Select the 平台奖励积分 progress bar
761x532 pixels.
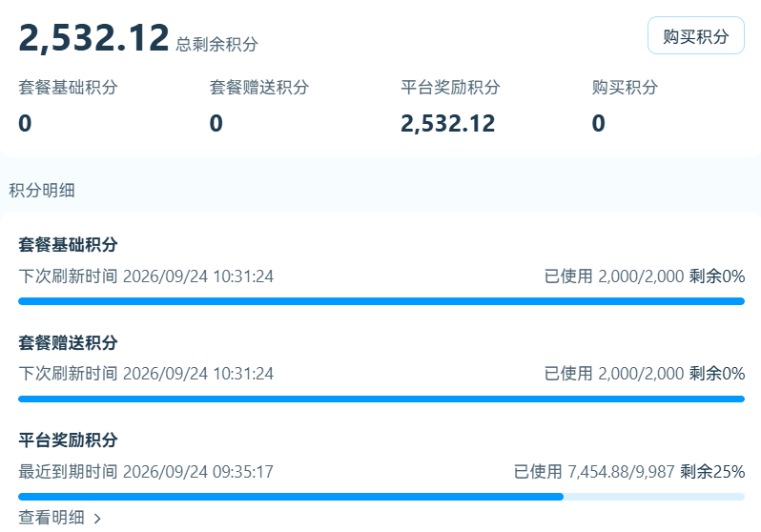point(381,497)
